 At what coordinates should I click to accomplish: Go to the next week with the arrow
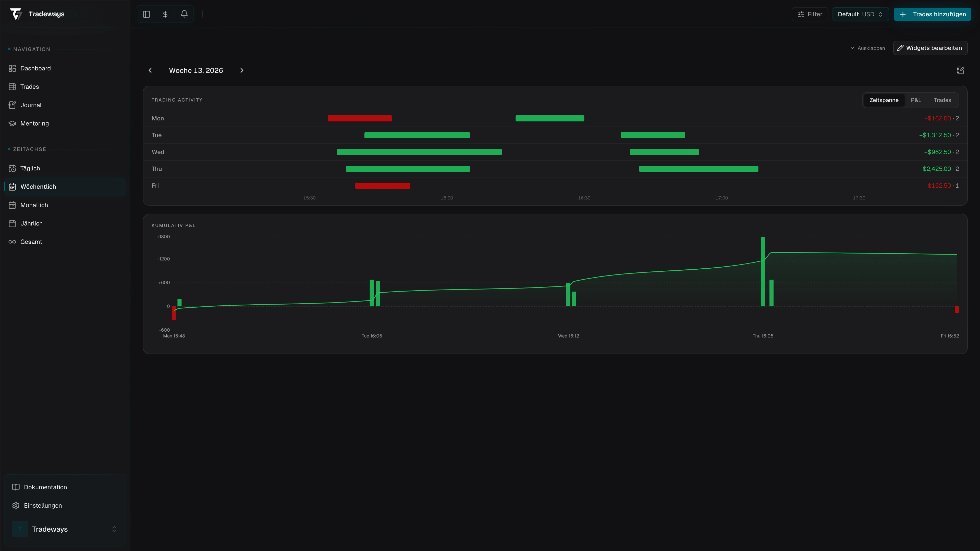pyautogui.click(x=242, y=70)
